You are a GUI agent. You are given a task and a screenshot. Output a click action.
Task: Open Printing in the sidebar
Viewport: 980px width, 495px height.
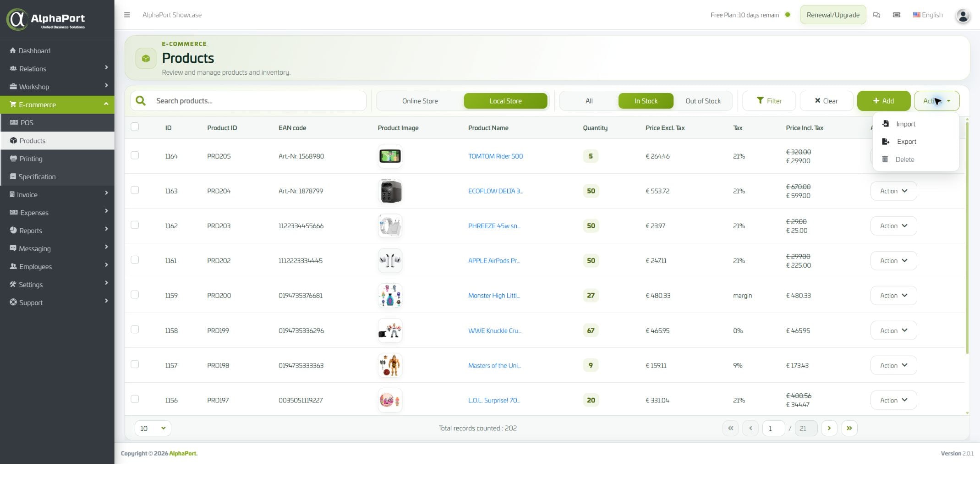pos(57,159)
